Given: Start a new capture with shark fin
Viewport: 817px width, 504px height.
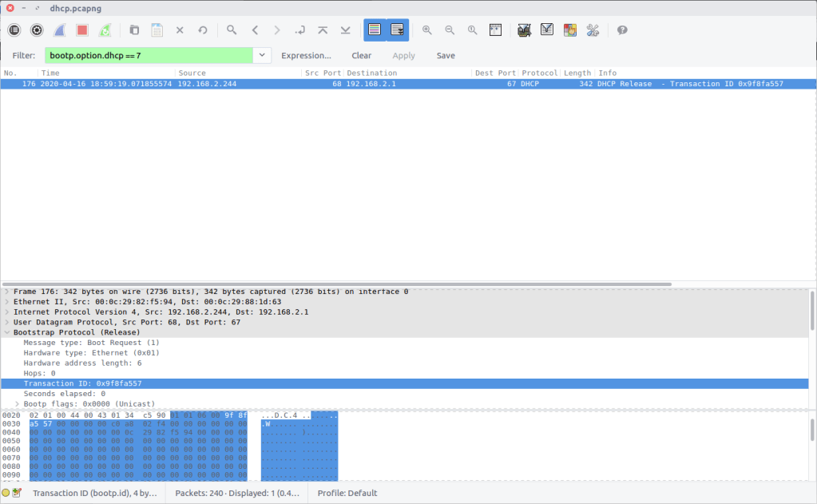Looking at the screenshot, I should pos(60,30).
